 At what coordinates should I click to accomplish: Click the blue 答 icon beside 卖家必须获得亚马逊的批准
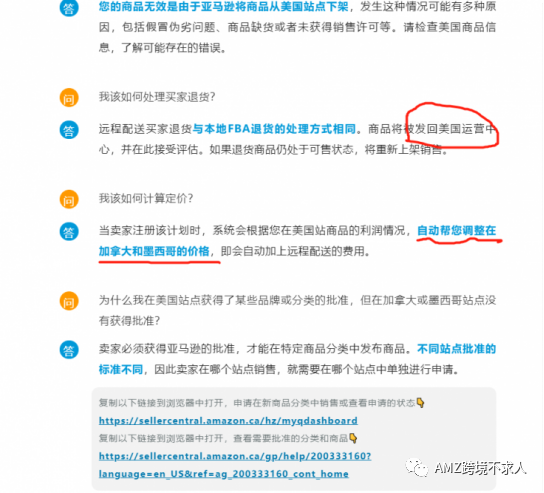tap(69, 349)
